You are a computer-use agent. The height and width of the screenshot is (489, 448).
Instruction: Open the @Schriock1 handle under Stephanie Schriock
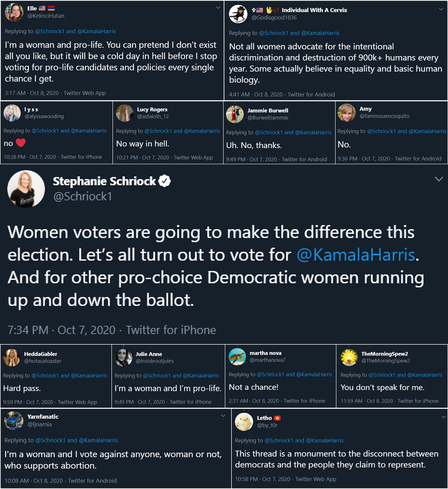click(x=82, y=197)
